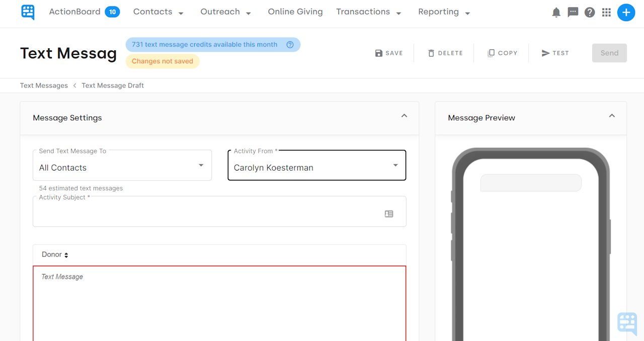644x341 pixels.
Task: Collapse the Message Settings panel
Action: pyautogui.click(x=404, y=115)
